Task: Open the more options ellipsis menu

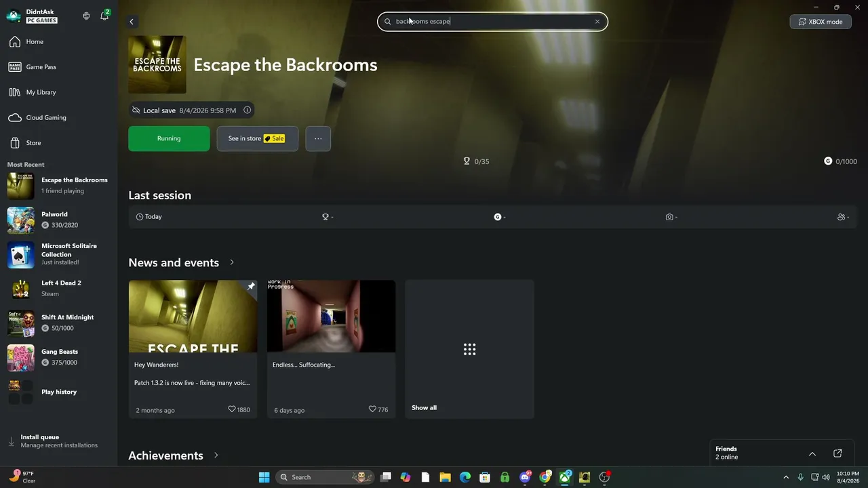Action: [318, 138]
